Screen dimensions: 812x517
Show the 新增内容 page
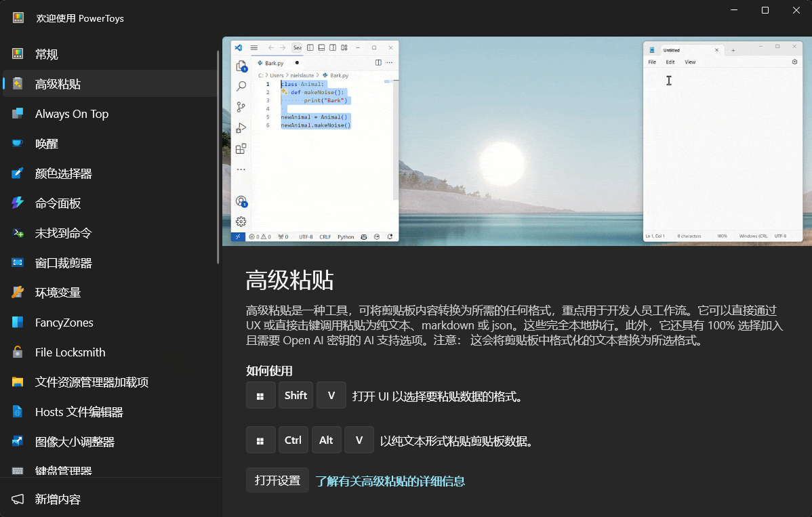(110, 499)
